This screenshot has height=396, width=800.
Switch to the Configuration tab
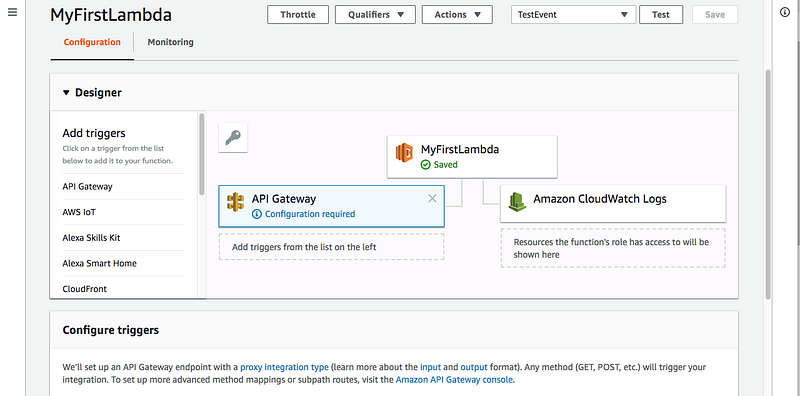click(92, 42)
